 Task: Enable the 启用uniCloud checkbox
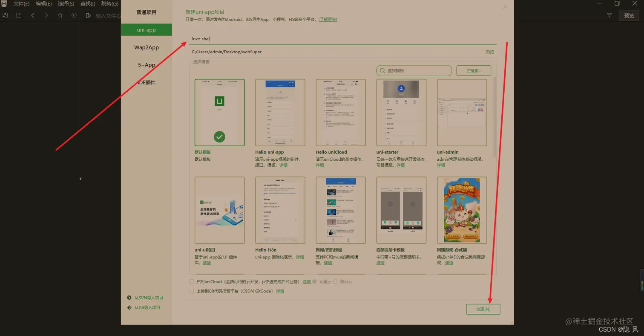tap(191, 281)
